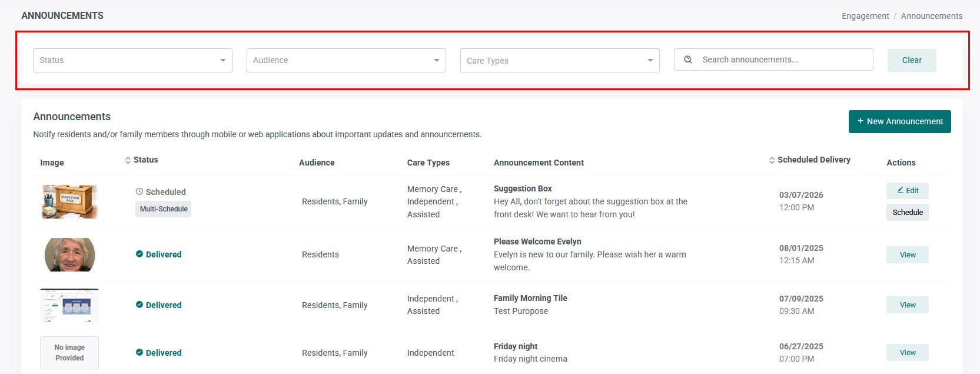The height and width of the screenshot is (374, 980).
Task: Open the Suggestion Box thumbnail image
Action: [69, 201]
